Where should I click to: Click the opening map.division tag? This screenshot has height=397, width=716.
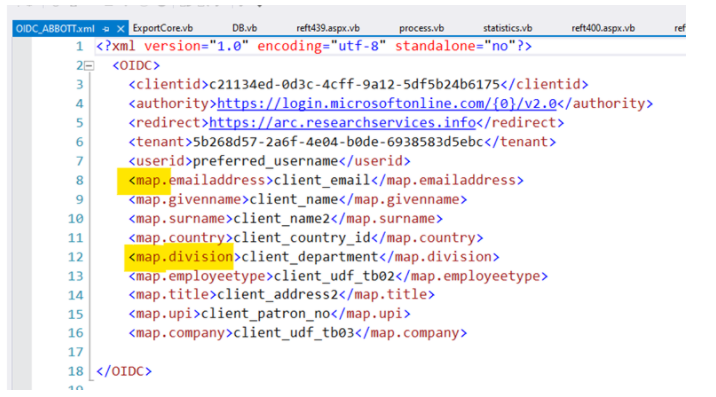(x=184, y=257)
